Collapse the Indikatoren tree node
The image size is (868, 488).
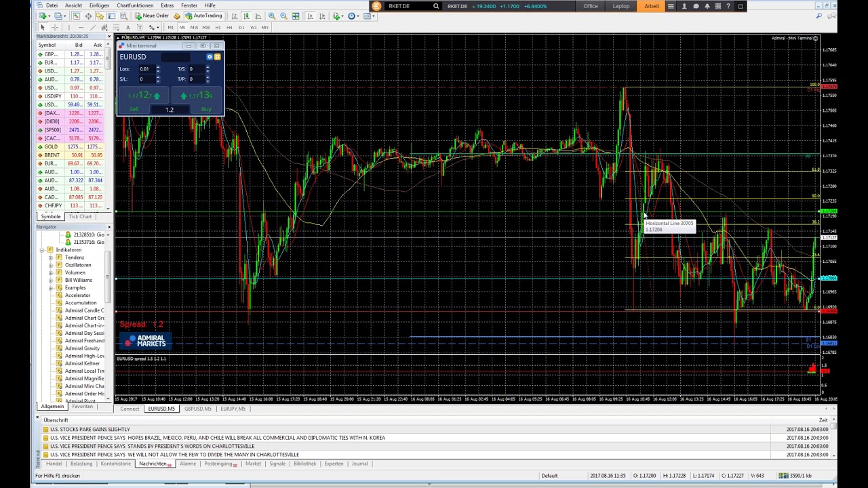pyautogui.click(x=42, y=250)
